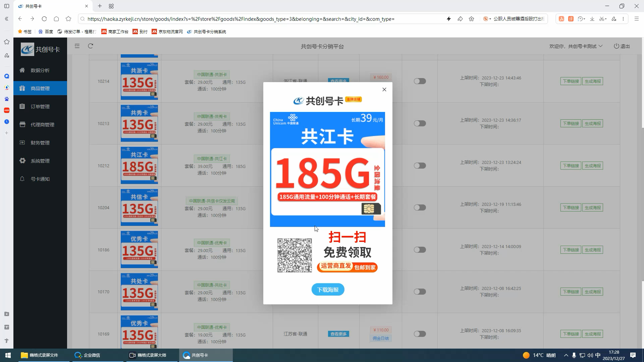The image size is (644, 362).
Task: Click 下单链接 for goods 10214
Action: point(571,81)
